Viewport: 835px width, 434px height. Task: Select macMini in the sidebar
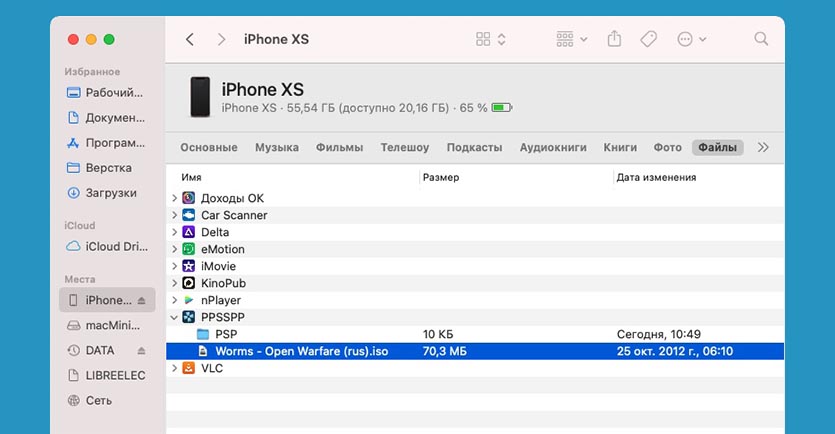pyautogui.click(x=103, y=325)
